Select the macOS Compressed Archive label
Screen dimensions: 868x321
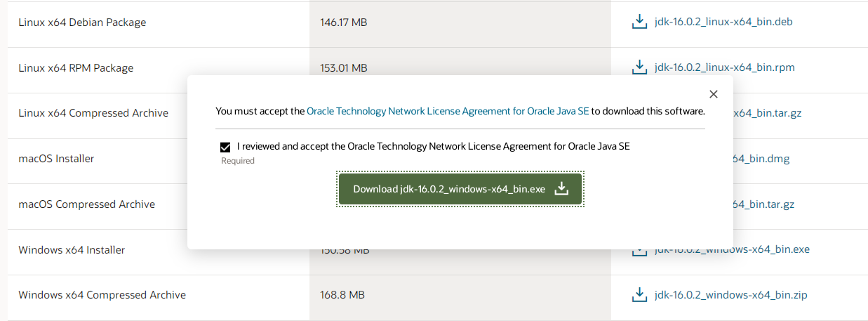(x=87, y=204)
